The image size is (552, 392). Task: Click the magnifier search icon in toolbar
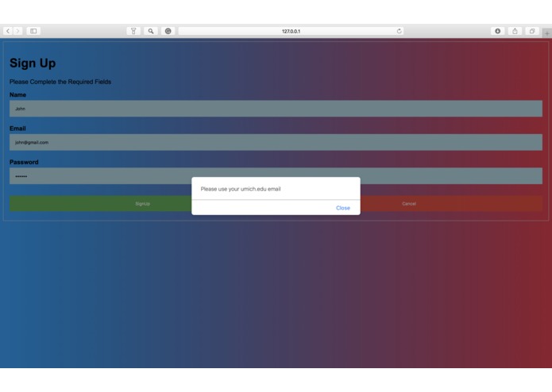click(151, 31)
